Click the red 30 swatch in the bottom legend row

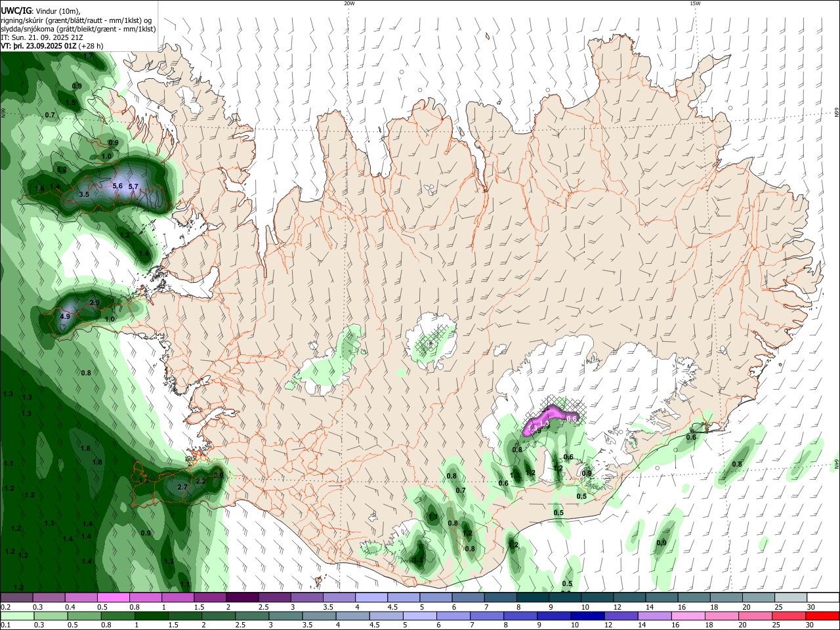point(823,616)
